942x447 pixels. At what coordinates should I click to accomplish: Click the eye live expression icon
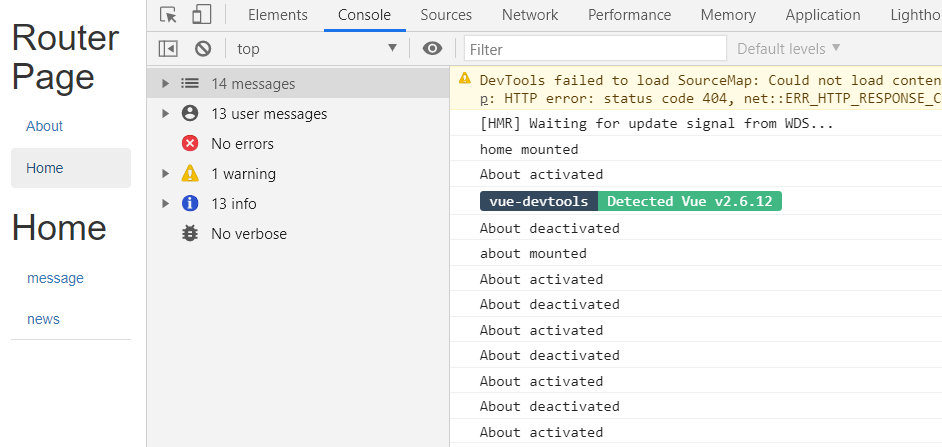click(432, 49)
